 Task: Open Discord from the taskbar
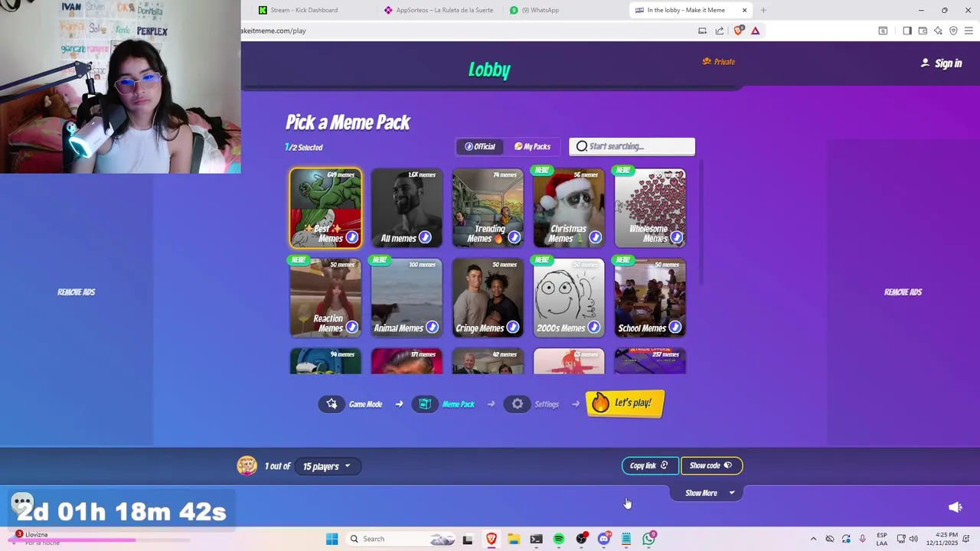603,539
